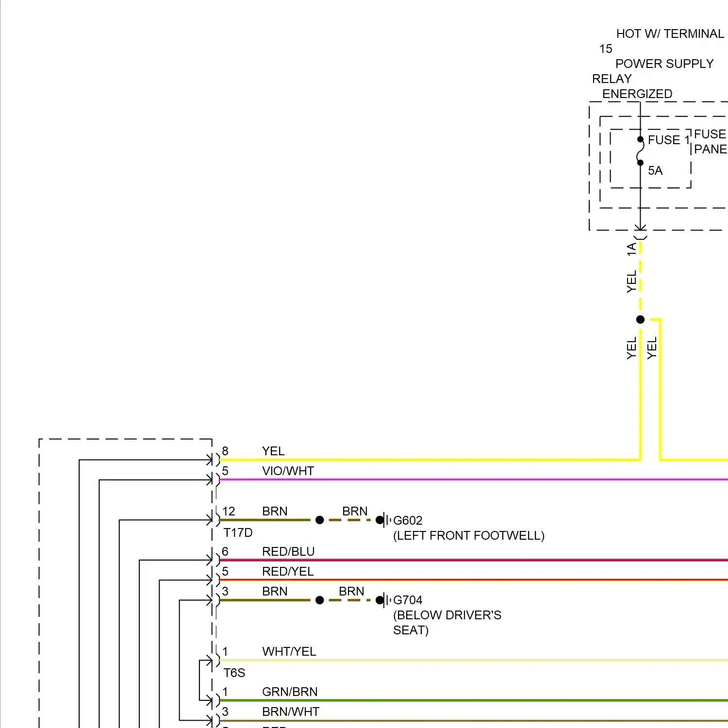
Task: Click the (BELOW DRIVER'S text line
Action: [x=447, y=615]
